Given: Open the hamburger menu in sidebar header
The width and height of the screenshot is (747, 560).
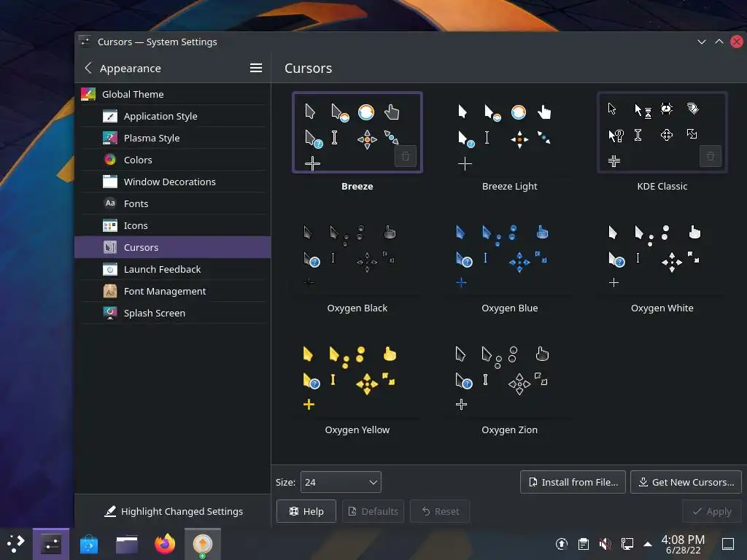Looking at the screenshot, I should 256,68.
